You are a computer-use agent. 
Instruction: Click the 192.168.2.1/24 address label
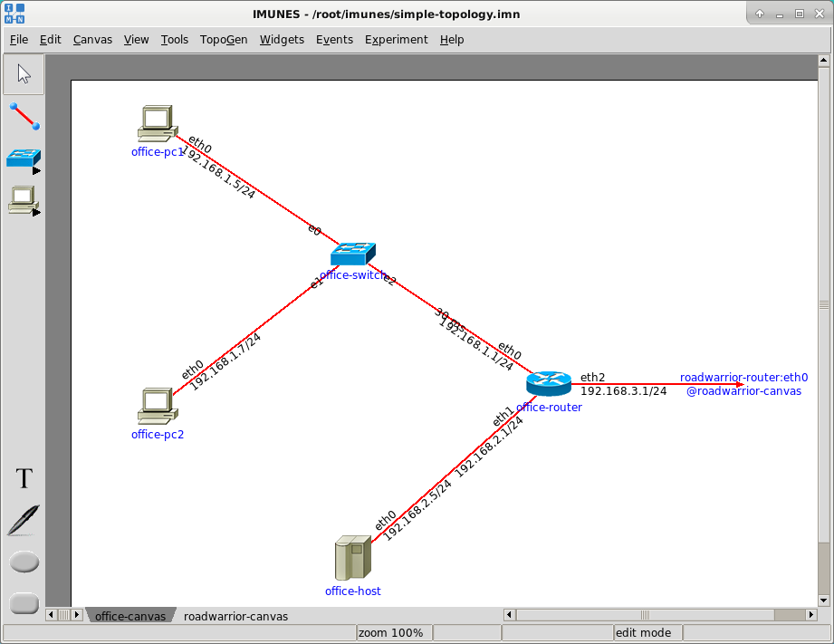[489, 447]
